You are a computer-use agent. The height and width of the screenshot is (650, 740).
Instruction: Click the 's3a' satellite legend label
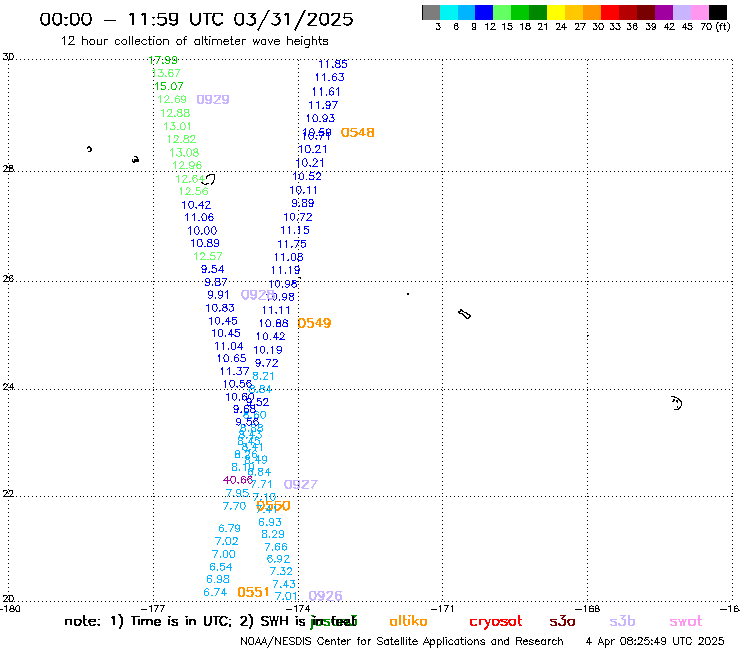point(562,621)
